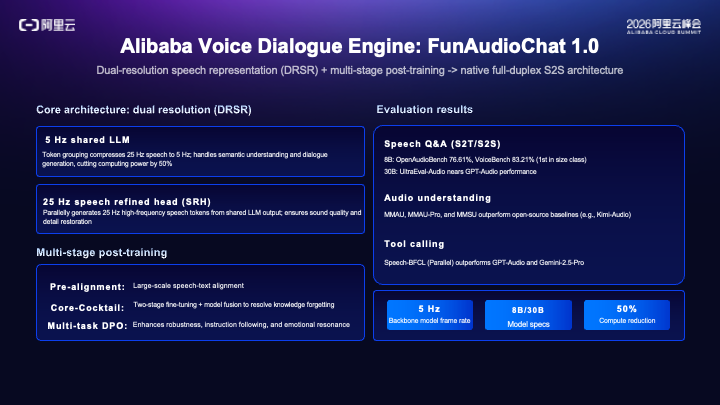Click the Speech-BFCL tool calling description
Image resolution: width=720 pixels, height=405 pixels.
484,263
